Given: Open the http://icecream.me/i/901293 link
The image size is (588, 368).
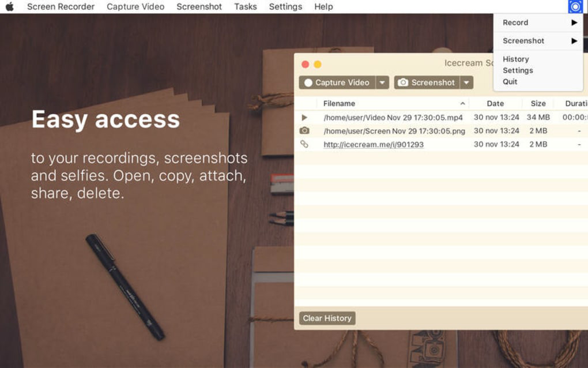Looking at the screenshot, I should coord(374,144).
